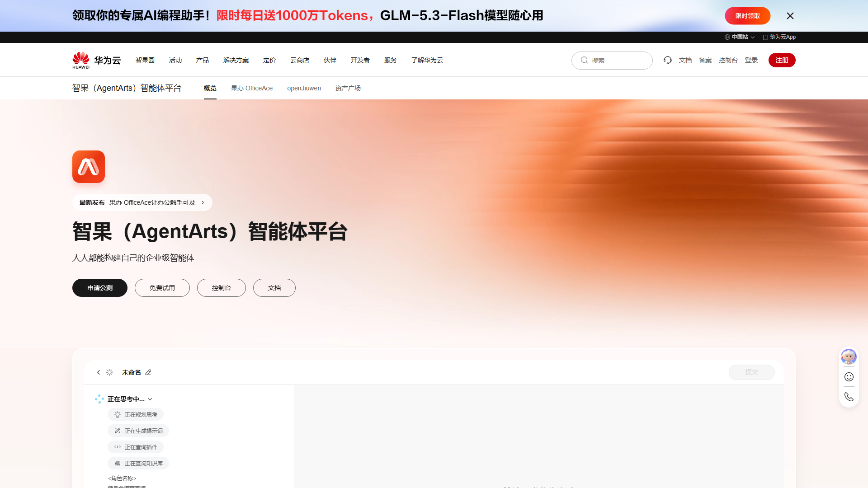The width and height of the screenshot is (868, 488).
Task: Switch to the openJiuwen tab
Action: pyautogui.click(x=304, y=88)
